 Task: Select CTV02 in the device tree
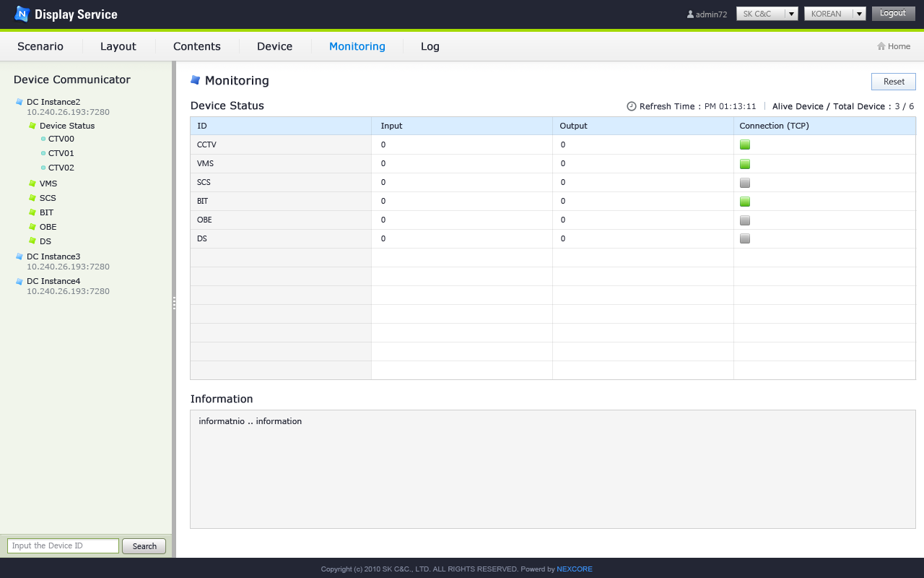61,168
